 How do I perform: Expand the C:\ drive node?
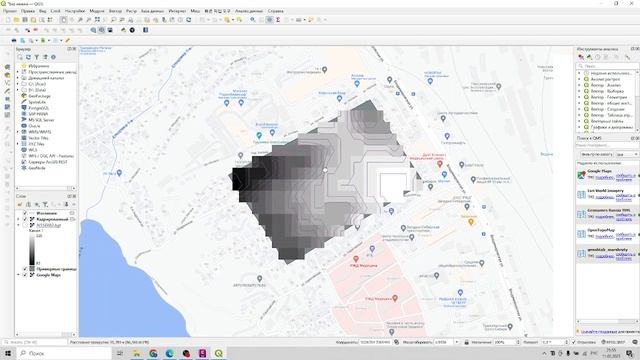pyautogui.click(x=18, y=84)
